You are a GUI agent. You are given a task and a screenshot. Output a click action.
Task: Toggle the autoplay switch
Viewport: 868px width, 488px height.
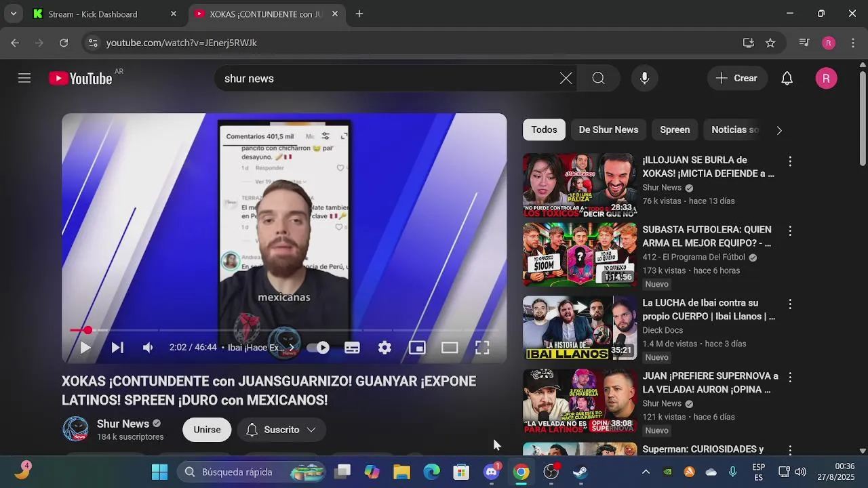[317, 348]
